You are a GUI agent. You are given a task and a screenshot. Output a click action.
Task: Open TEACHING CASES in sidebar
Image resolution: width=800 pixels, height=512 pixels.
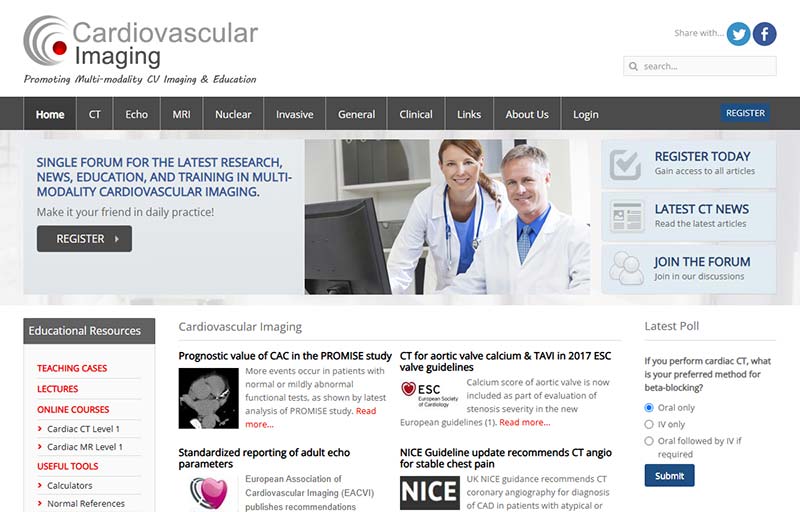[72, 368]
